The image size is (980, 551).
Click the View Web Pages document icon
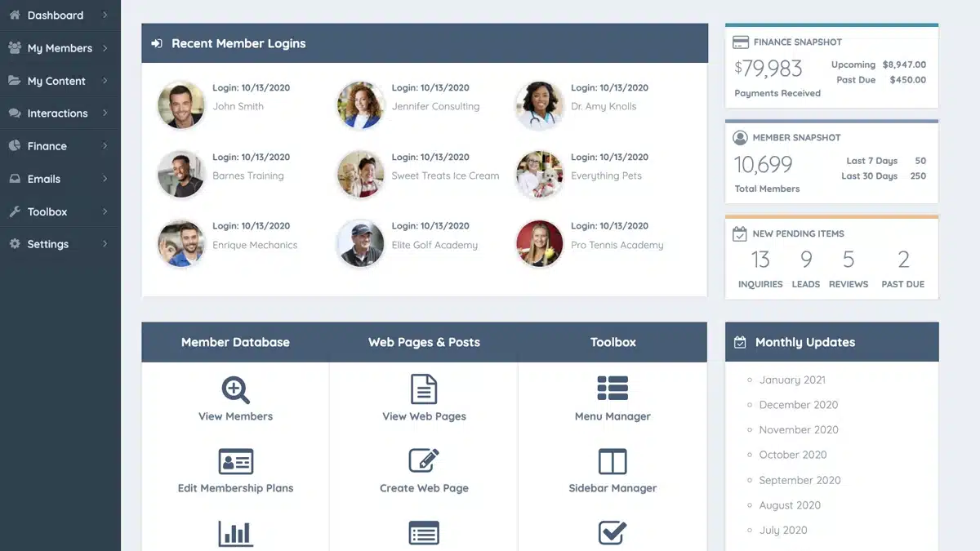pos(424,389)
